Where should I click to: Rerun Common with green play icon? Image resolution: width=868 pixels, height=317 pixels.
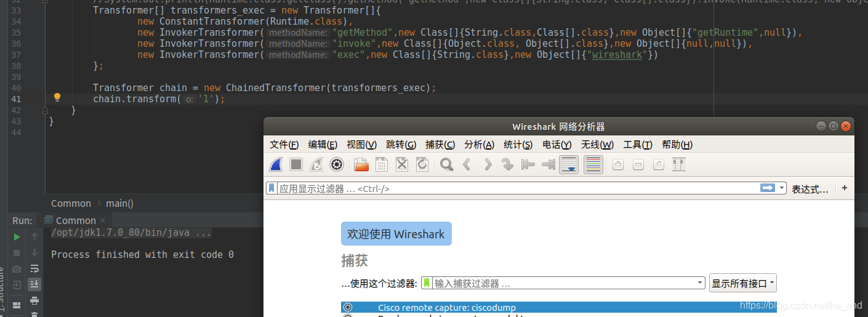[17, 236]
